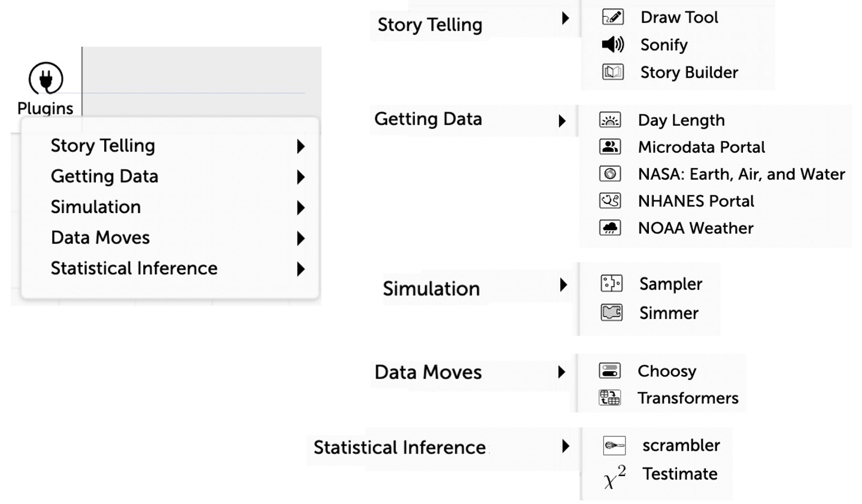Expand Statistical Inference arrow in Plugins dropdown

pos(301,269)
